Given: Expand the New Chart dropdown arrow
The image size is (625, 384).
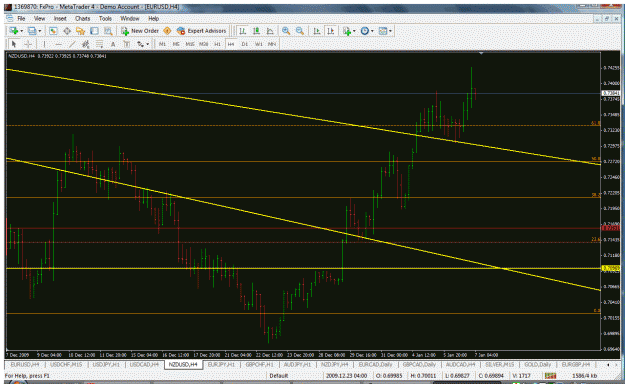Looking at the screenshot, I should 22,31.
